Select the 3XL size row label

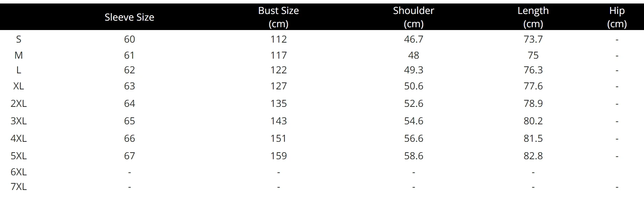click(x=19, y=121)
